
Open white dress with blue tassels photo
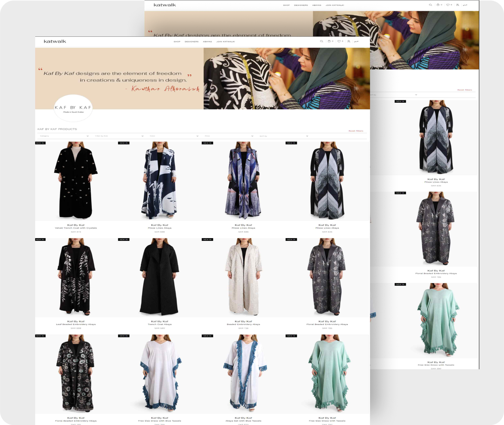point(160,373)
